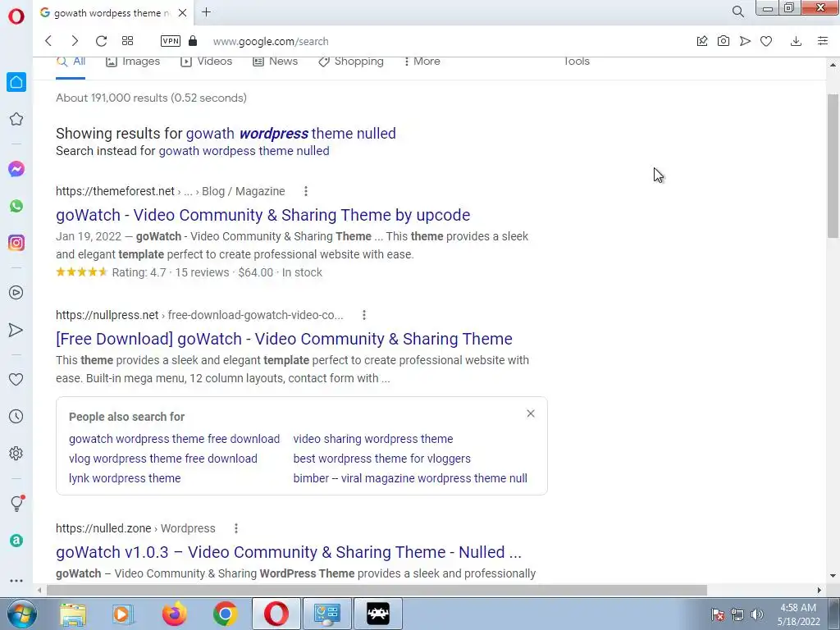840x630 pixels.
Task: Click bimber viral magazine wordpress theme suggestion
Action: pos(410,478)
